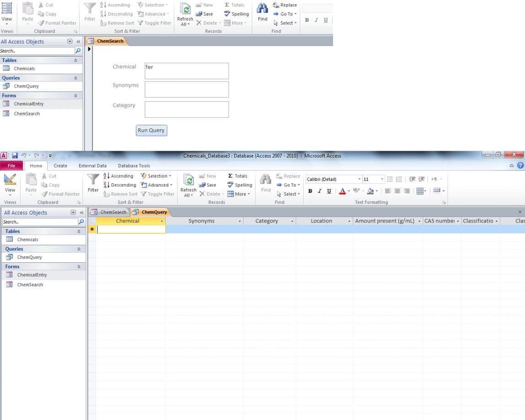Open Go To dropdown in ChemQuery window ribbon
The height and width of the screenshot is (420, 525).
click(288, 185)
